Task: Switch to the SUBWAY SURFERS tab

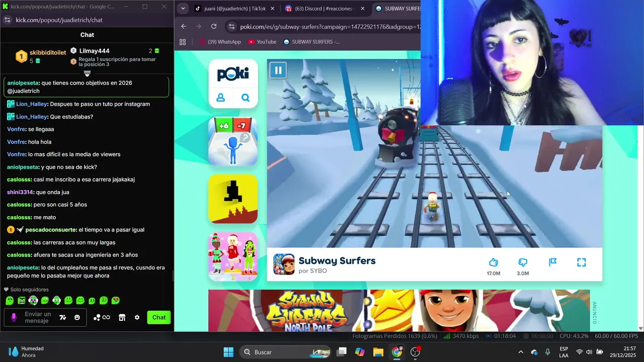Action: pyautogui.click(x=397, y=9)
